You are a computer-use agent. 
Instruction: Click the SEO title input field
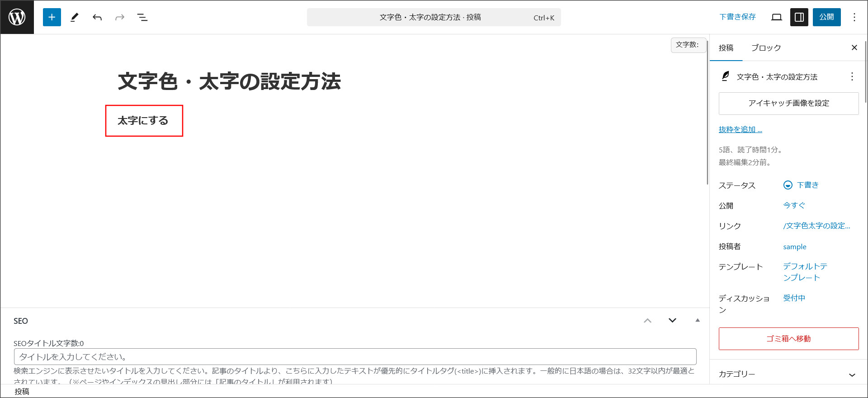tap(355, 357)
